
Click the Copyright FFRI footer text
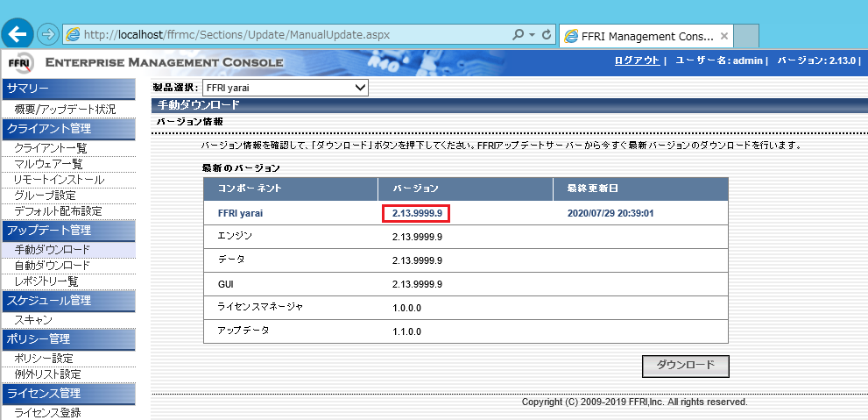tap(634, 402)
